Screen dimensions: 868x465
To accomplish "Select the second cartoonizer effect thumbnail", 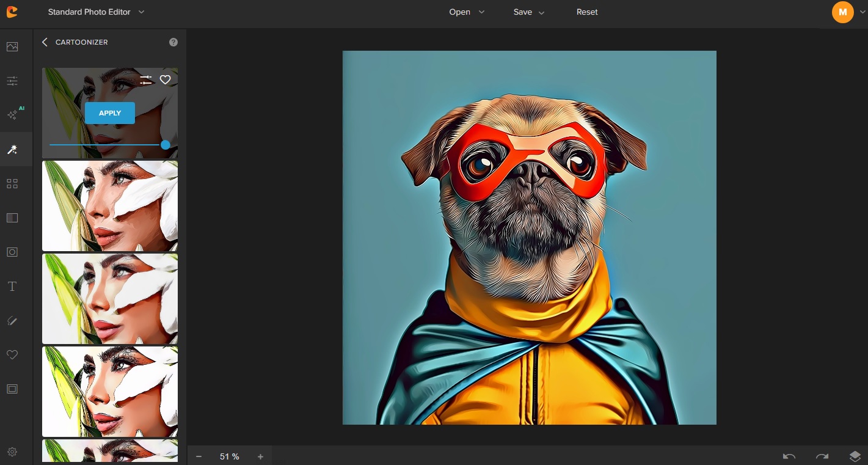I will pos(110,206).
